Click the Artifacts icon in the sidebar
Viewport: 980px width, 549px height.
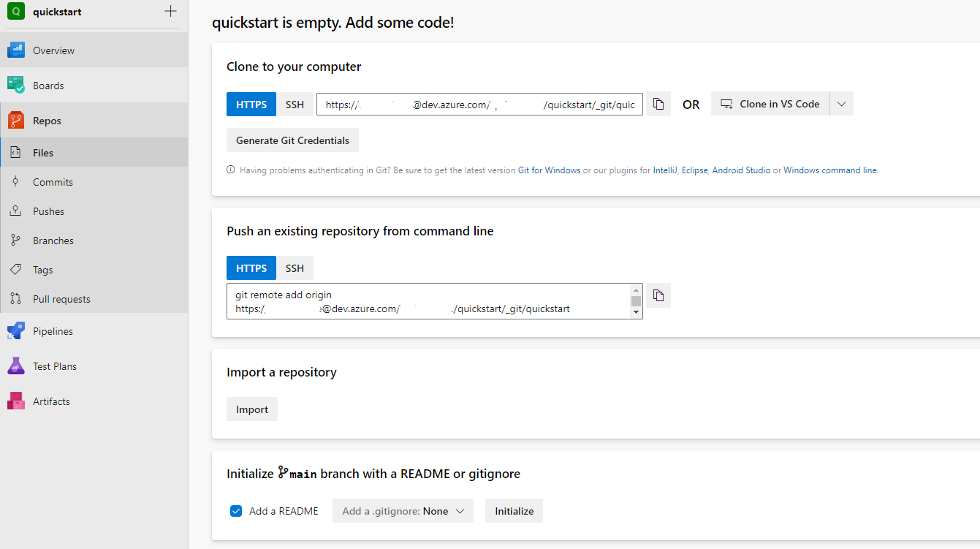(x=16, y=401)
